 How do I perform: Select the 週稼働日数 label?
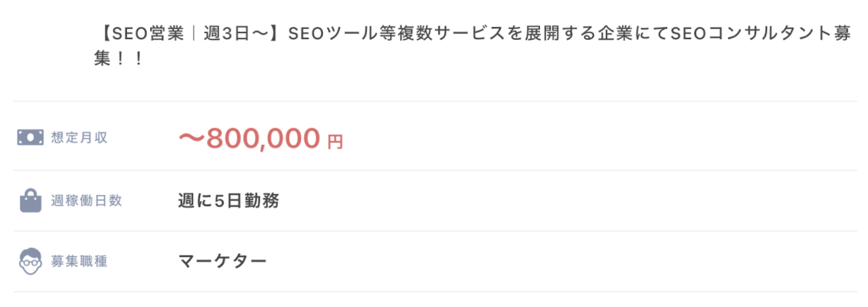[x=86, y=201]
